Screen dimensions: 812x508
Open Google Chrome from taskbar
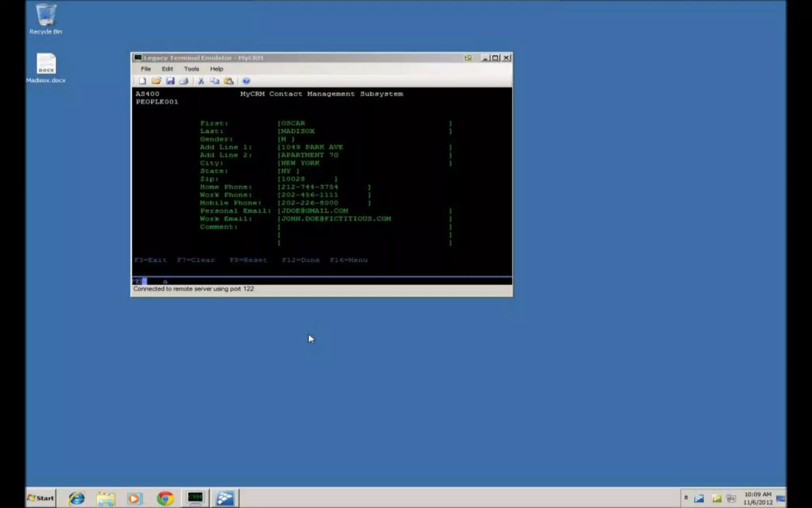[x=165, y=498]
